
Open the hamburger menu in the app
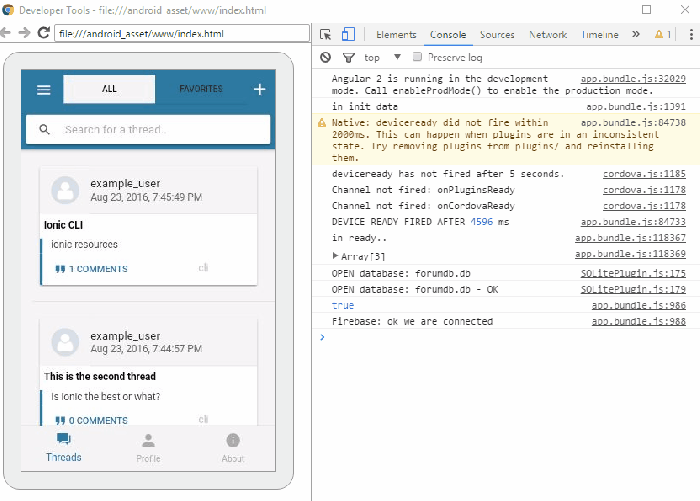(43, 90)
